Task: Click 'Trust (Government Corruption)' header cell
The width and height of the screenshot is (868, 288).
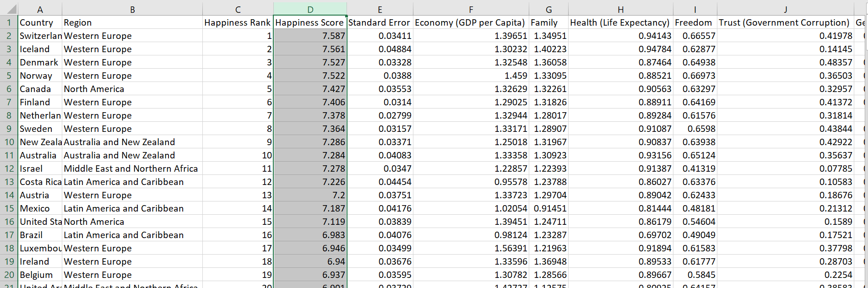Action: 786,22
